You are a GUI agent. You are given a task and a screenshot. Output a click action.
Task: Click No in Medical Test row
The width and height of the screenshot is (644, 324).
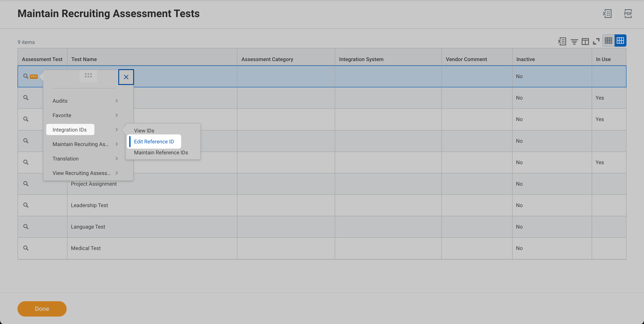(x=519, y=248)
